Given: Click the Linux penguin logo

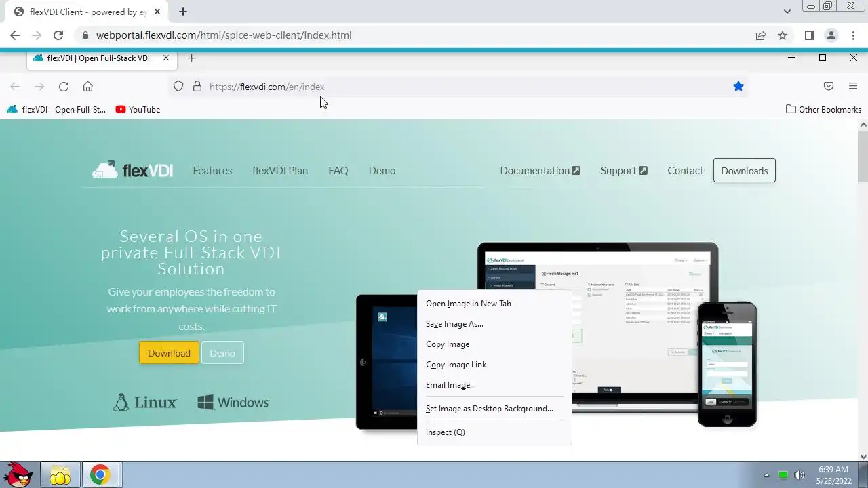Looking at the screenshot, I should 145,403.
